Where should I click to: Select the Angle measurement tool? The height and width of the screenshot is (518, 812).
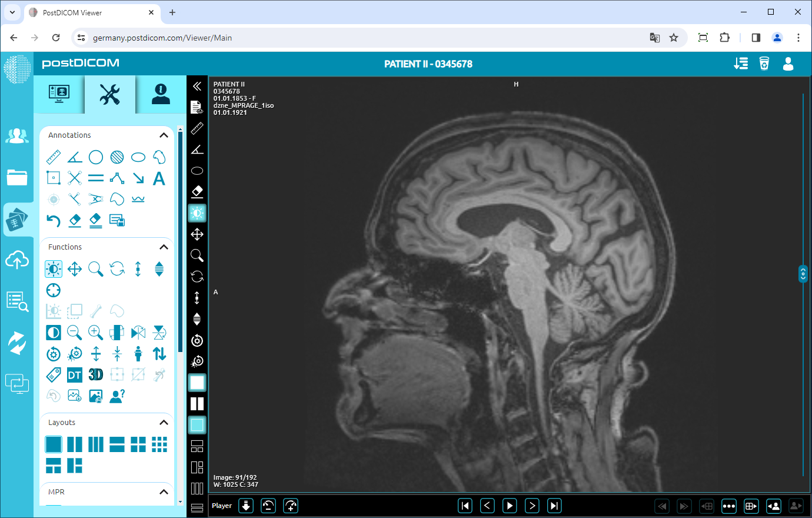pyautogui.click(x=74, y=157)
